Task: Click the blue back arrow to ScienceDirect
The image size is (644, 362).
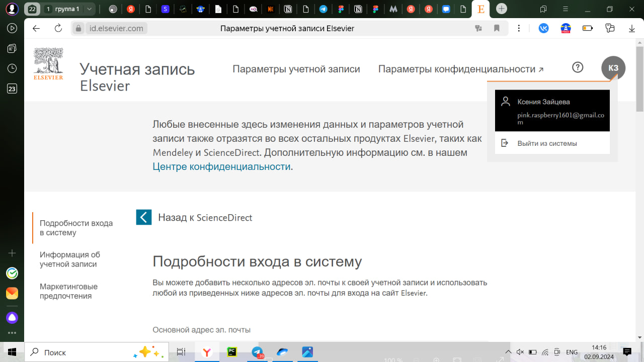Action: (x=144, y=217)
